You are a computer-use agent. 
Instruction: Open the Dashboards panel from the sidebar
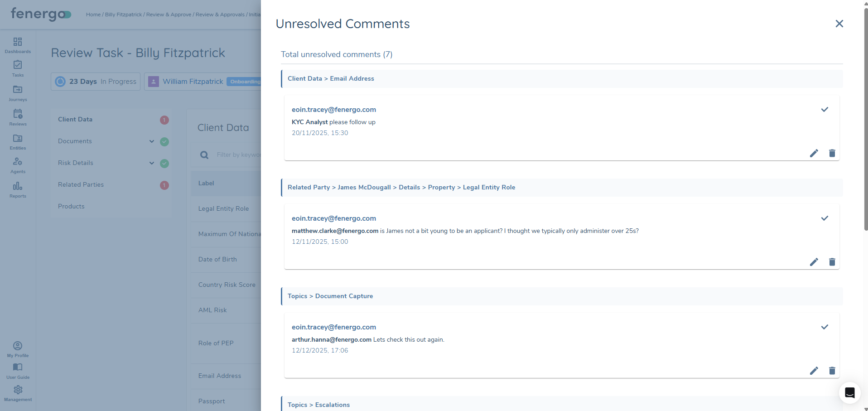coord(18,45)
